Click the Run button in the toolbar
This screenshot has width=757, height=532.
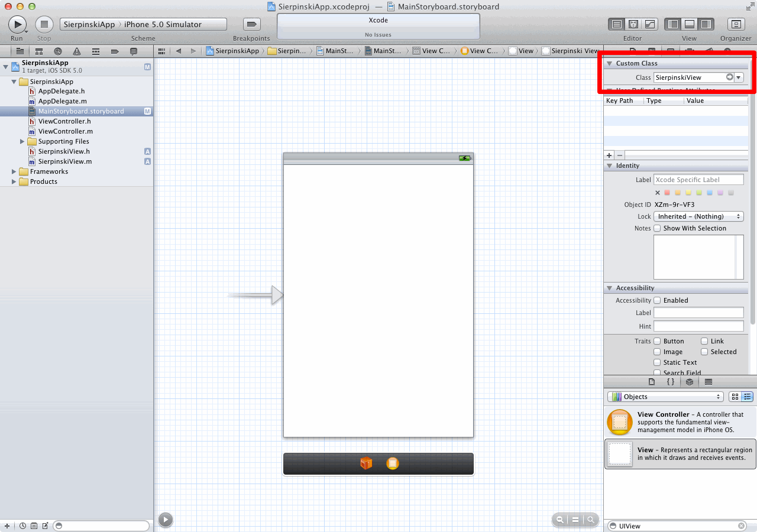coord(17,24)
